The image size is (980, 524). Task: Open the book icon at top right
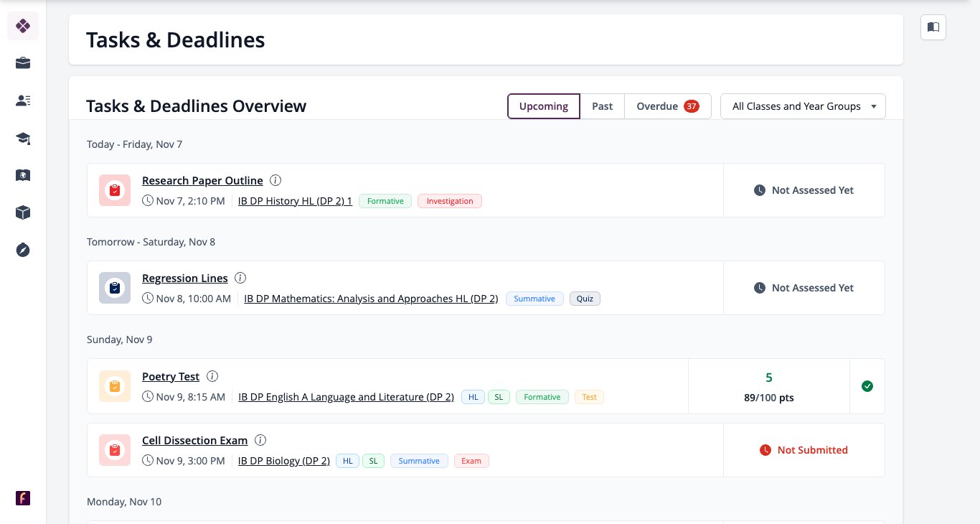(933, 27)
